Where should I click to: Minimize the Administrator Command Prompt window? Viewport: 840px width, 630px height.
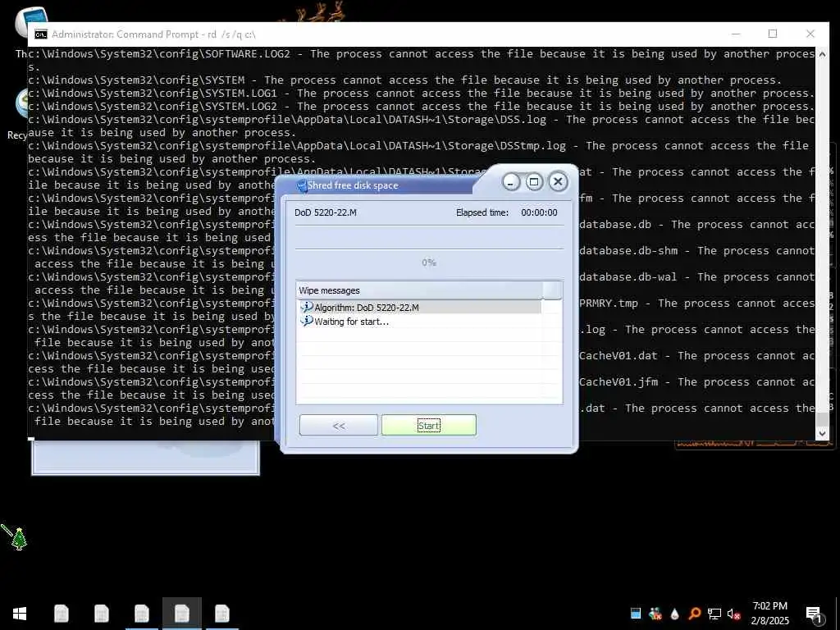click(x=736, y=34)
